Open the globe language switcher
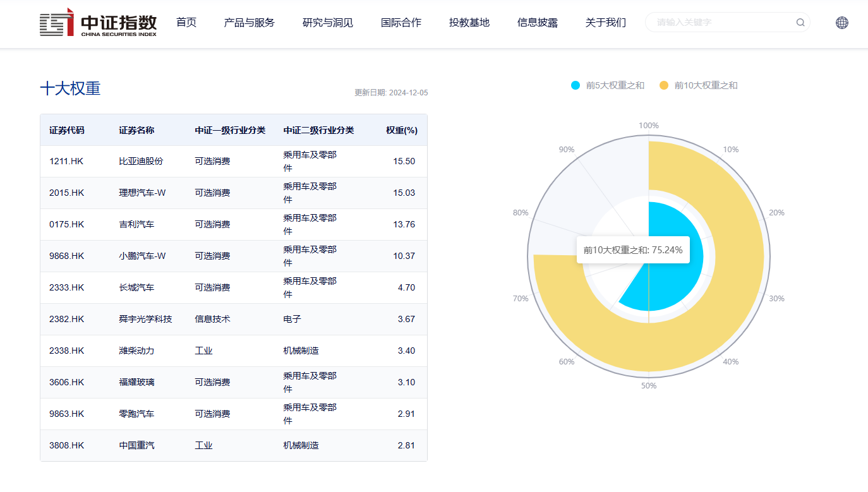868x492 pixels. click(x=841, y=23)
